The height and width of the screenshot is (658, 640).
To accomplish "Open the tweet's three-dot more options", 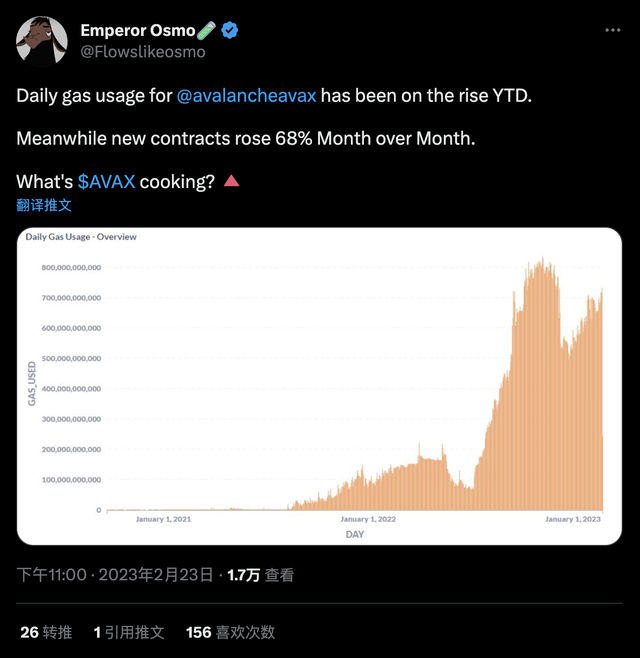I will point(613,31).
